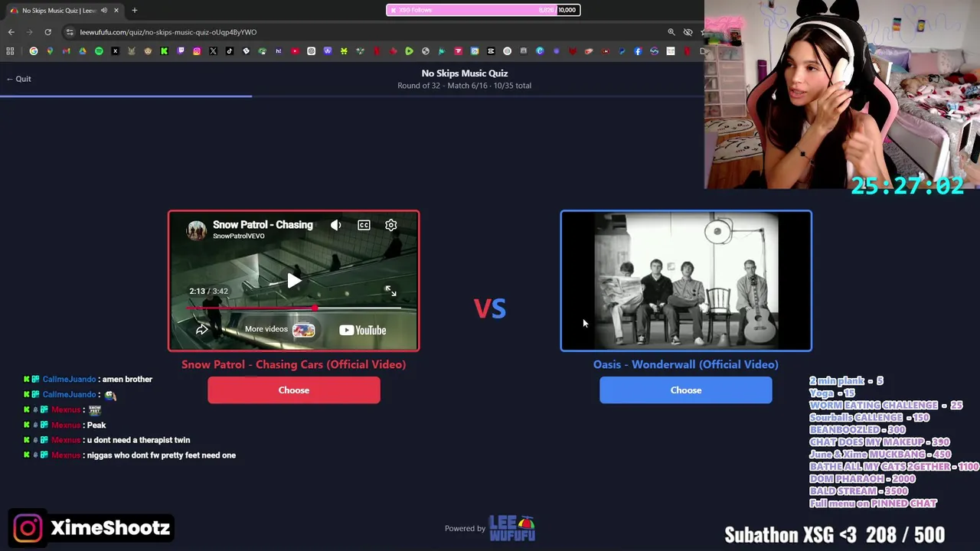Go back to previous page
Image resolution: width=980 pixels, height=551 pixels.
11,32
